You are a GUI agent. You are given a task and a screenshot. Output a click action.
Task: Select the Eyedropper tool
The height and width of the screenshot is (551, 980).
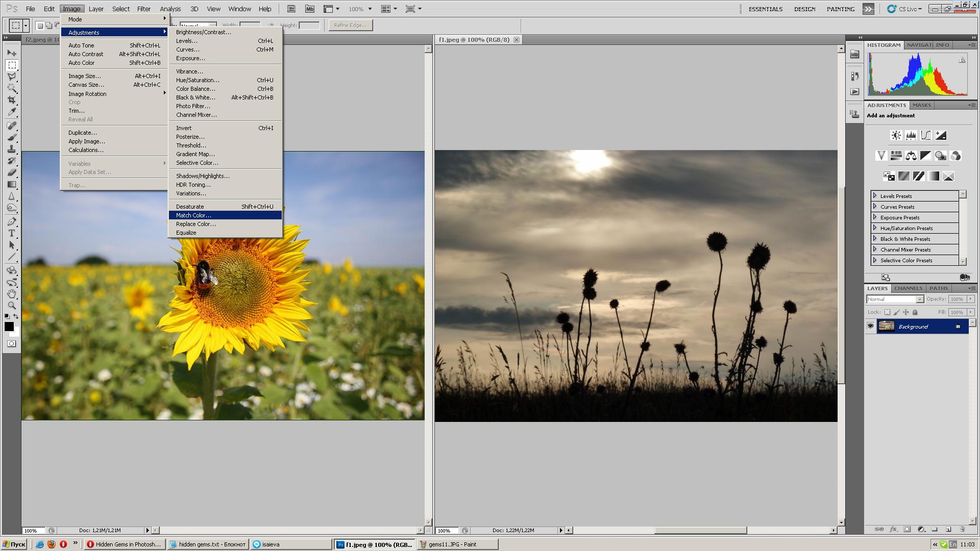pyautogui.click(x=12, y=112)
